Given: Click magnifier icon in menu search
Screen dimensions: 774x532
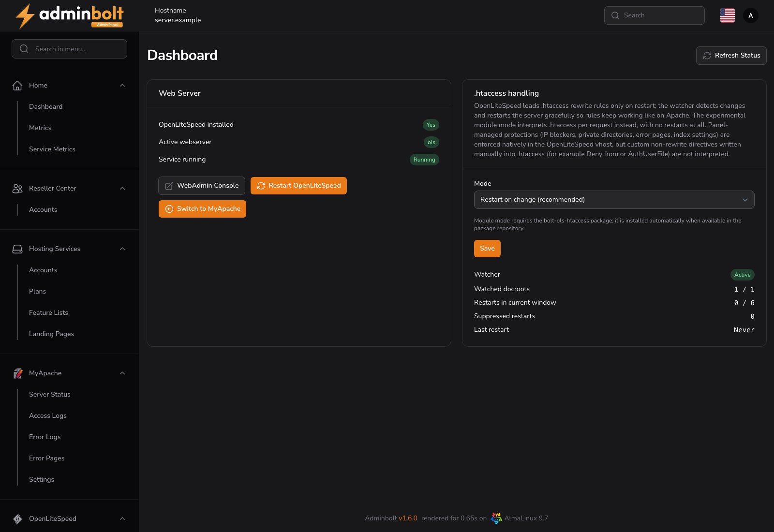Looking at the screenshot, I should 24,49.
